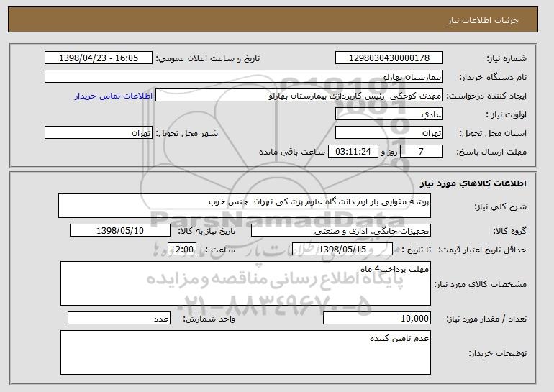Click the remaining days field showing 7
554x392 pixels.
[422, 152]
